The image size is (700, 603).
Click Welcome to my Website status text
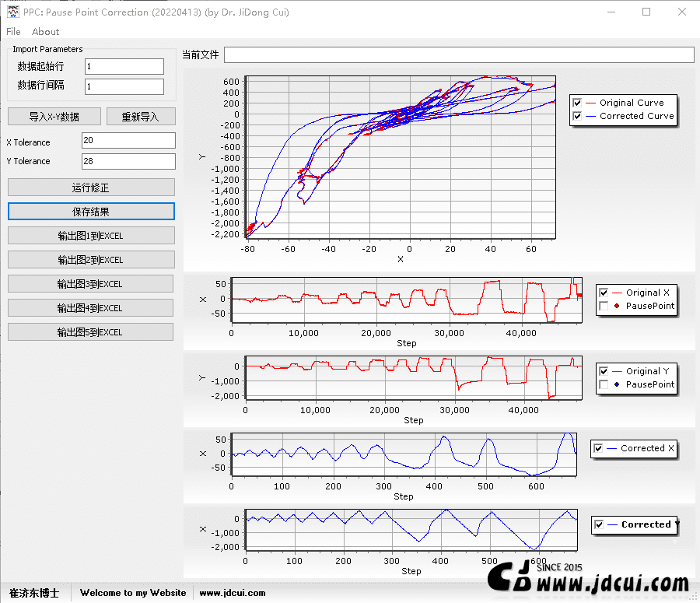click(133, 593)
